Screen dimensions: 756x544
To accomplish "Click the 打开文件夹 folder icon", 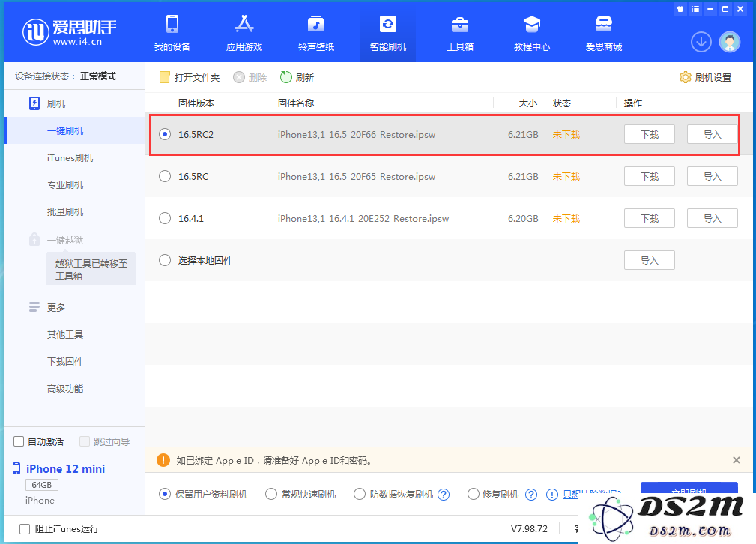I will pyautogui.click(x=164, y=77).
